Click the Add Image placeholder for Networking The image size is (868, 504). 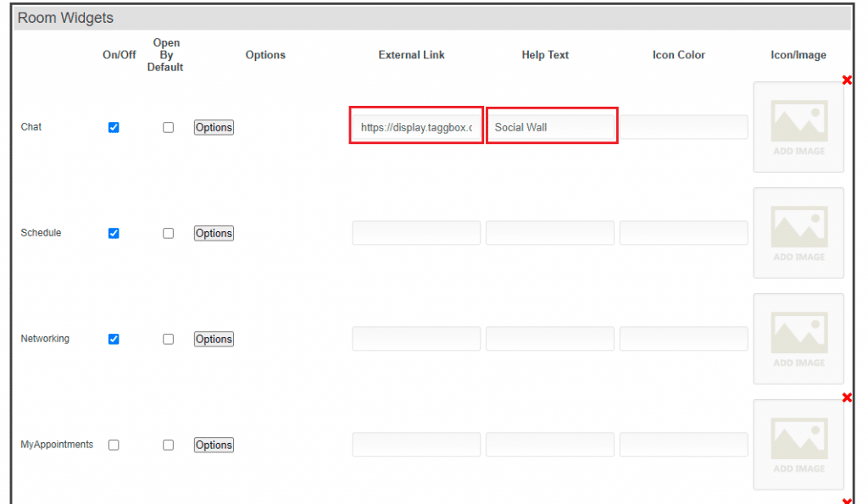(798, 339)
